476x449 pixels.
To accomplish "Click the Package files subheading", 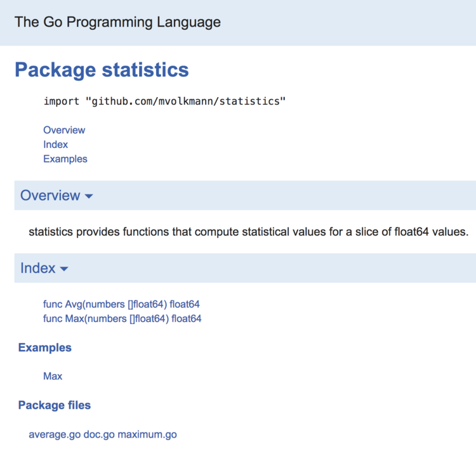I will [55, 405].
